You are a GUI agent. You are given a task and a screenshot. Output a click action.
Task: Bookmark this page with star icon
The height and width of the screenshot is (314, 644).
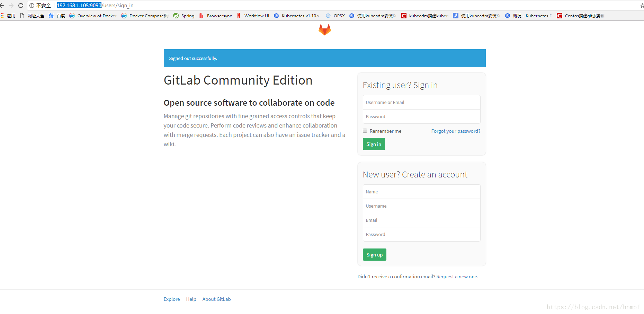point(642,6)
